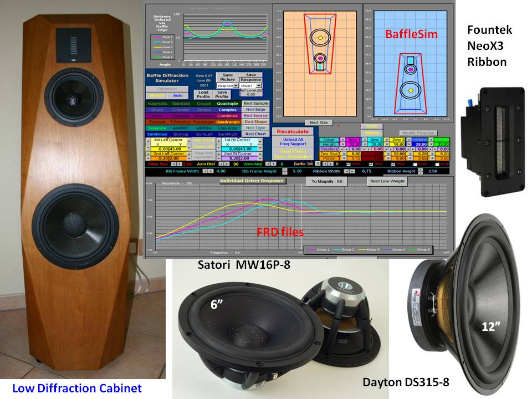Viewport: 532px width, 399px height.
Task: Toggle the third TRUE driver checkbox
Action: point(393,164)
